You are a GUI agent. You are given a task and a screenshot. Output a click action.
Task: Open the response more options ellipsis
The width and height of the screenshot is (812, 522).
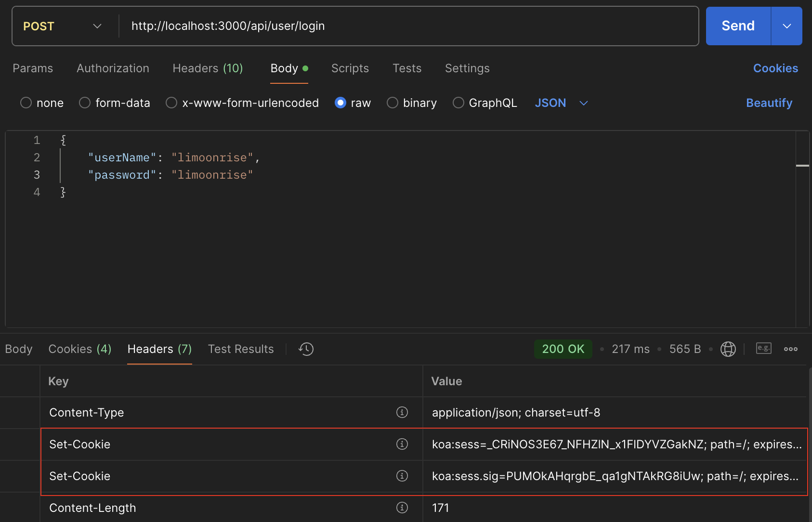790,349
